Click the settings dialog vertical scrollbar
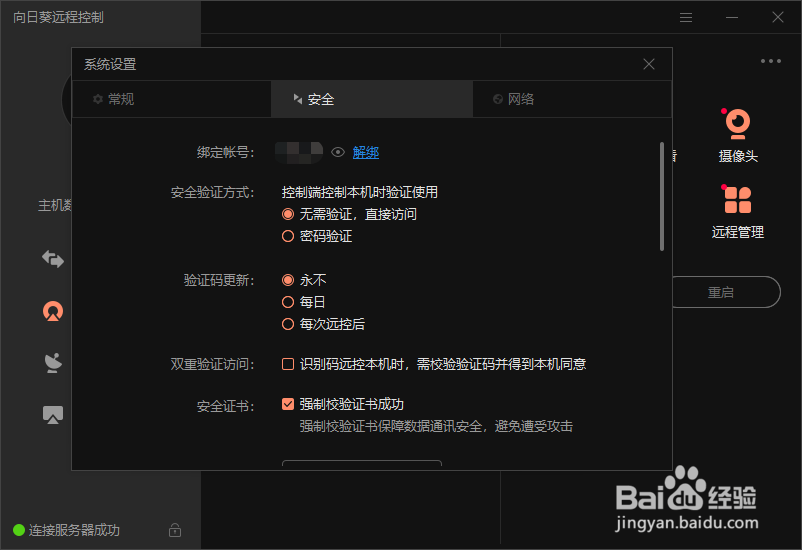This screenshot has height=550, width=802. point(662,196)
